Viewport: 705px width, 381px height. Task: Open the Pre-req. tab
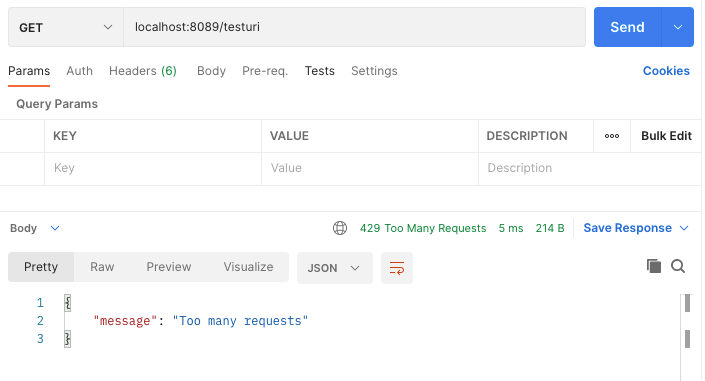pyautogui.click(x=265, y=71)
